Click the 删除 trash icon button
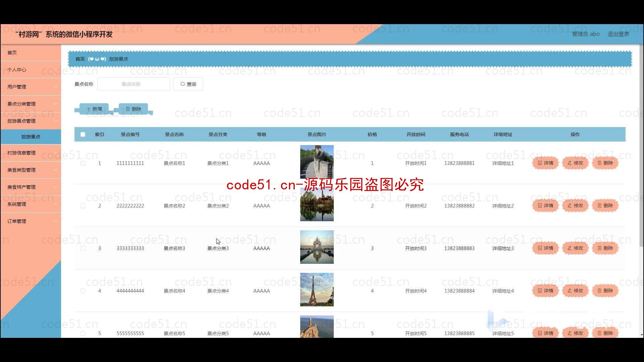 pyautogui.click(x=133, y=109)
